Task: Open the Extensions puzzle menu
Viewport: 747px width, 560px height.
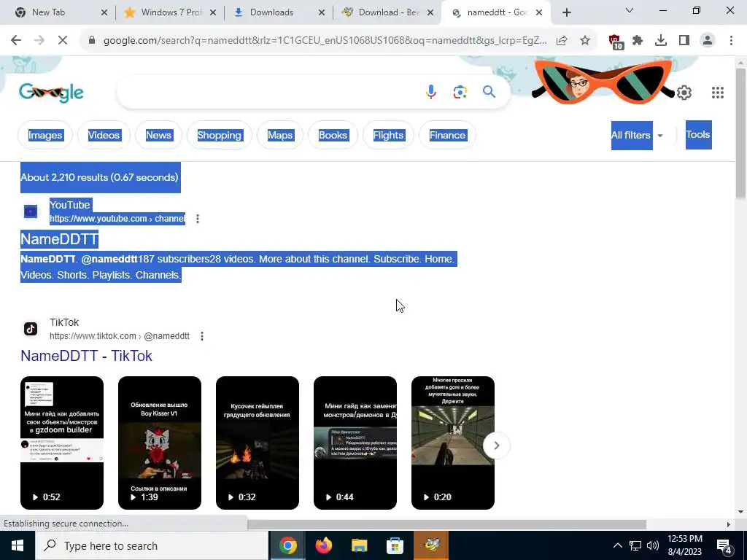Action: point(638,41)
